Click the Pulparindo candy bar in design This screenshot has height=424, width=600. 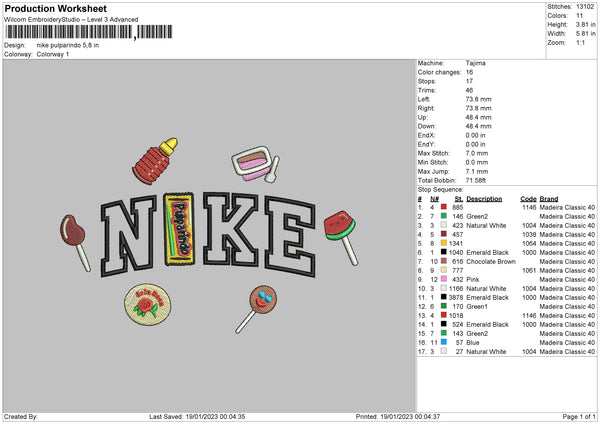tap(179, 229)
